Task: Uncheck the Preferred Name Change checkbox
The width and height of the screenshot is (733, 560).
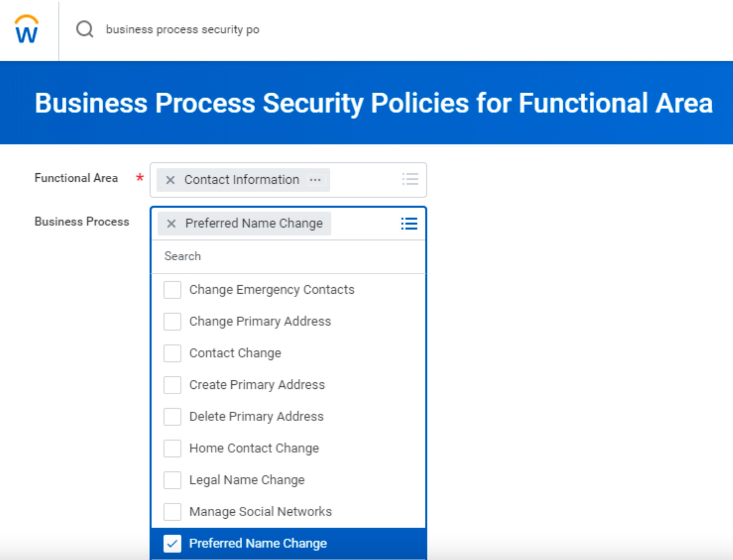Action: click(173, 543)
